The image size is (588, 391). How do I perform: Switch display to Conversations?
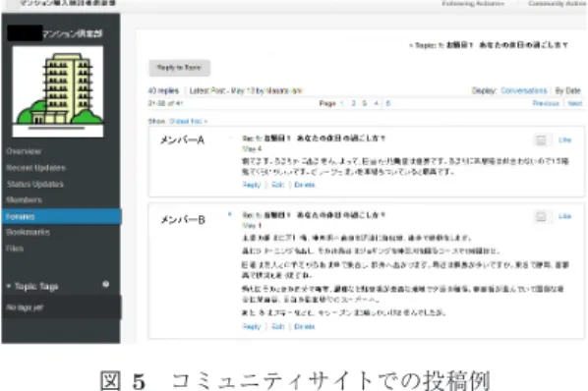[x=523, y=90]
